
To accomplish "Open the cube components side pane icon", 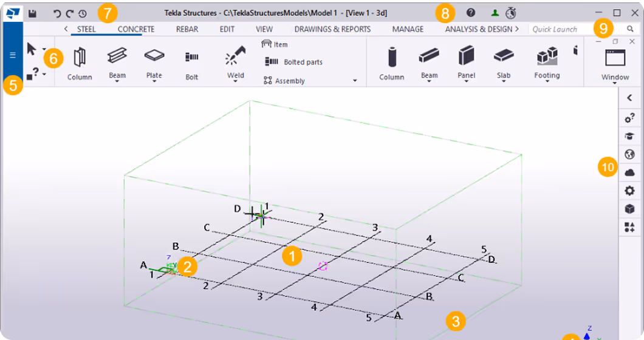I will tap(629, 209).
